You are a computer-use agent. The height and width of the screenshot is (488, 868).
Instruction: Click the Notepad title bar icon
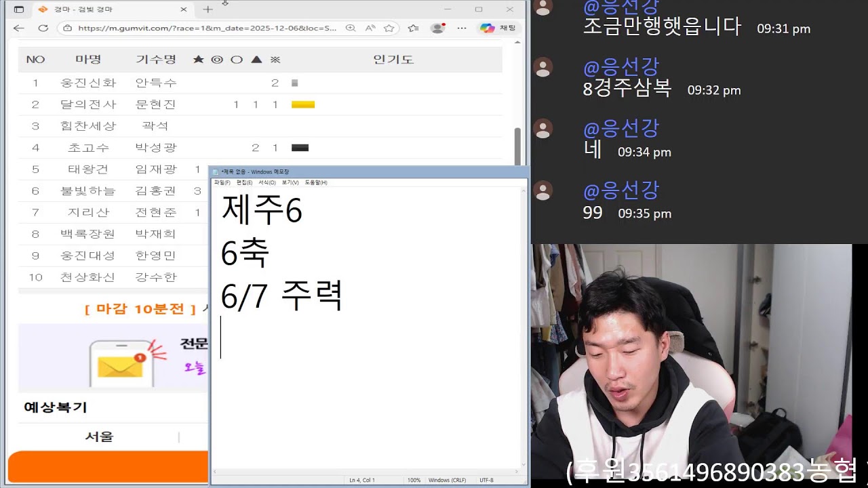tap(216, 172)
